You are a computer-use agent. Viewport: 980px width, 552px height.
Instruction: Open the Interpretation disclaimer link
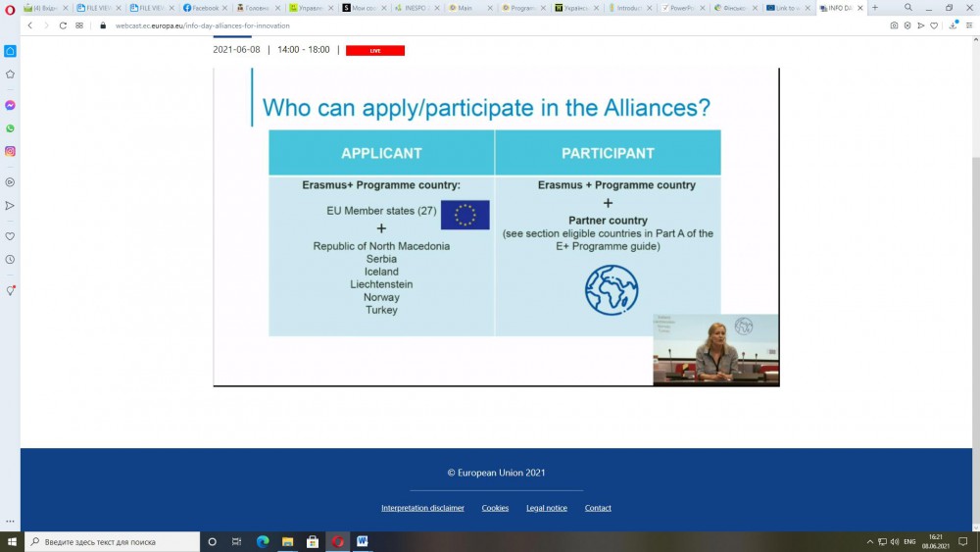422,508
